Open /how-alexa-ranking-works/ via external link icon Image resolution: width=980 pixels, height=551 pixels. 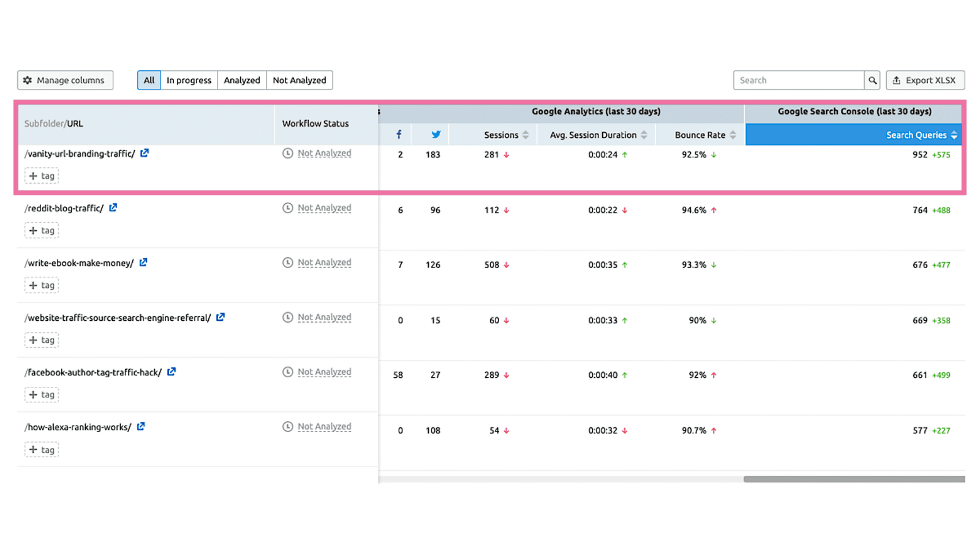point(140,426)
